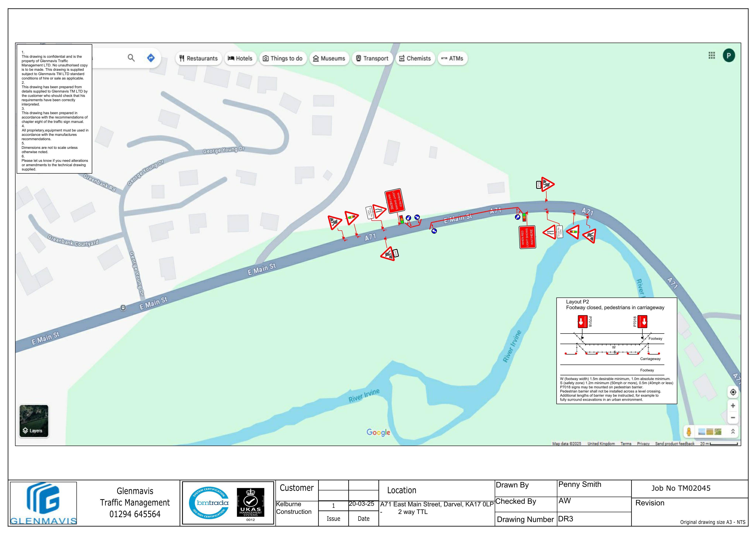
Task: Click the Kelburne Construction customer text
Action: (x=294, y=508)
